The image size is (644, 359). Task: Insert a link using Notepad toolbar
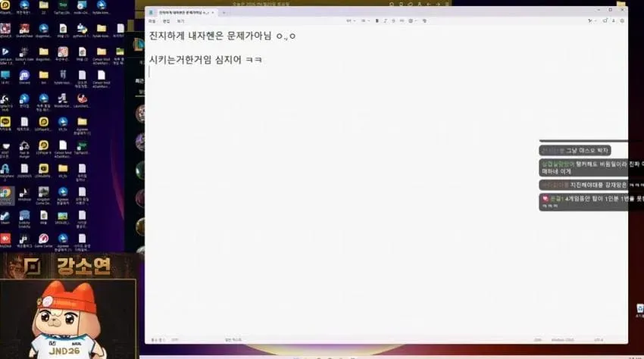[402, 20]
